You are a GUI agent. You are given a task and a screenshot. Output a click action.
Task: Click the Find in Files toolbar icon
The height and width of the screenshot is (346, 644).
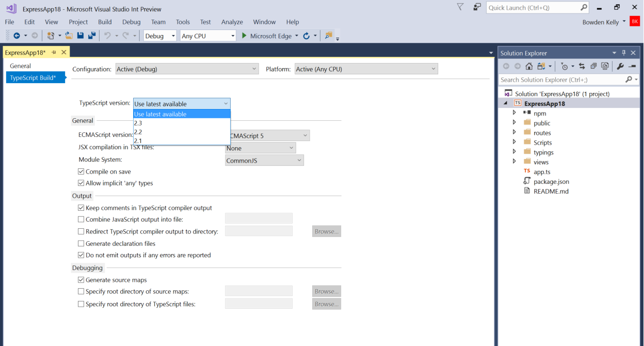pos(329,36)
